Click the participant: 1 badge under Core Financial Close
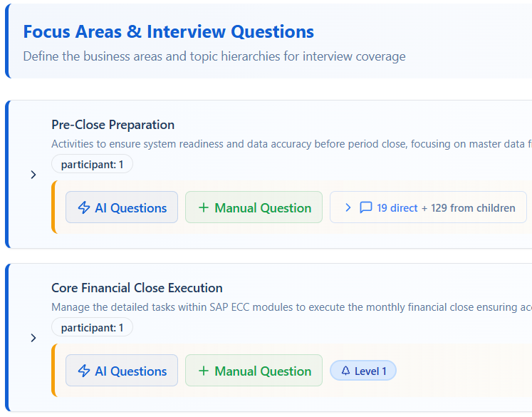532x417 pixels. click(92, 328)
